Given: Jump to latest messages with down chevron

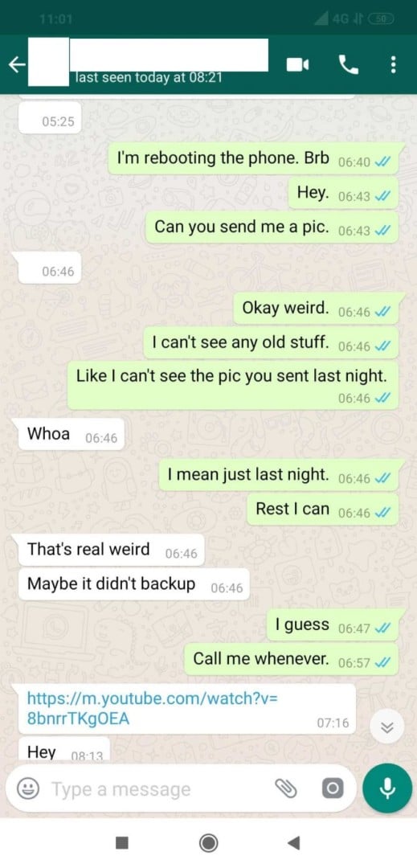Looking at the screenshot, I should click(388, 728).
